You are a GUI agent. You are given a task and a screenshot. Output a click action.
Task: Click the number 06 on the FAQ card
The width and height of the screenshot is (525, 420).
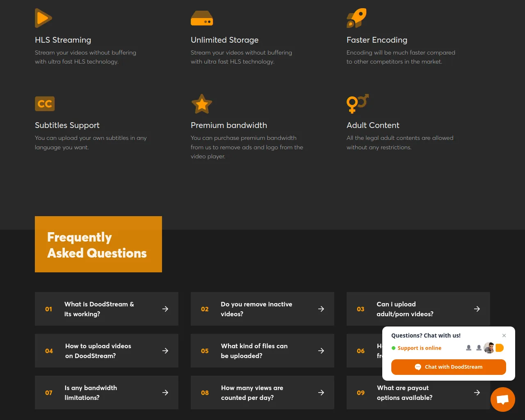click(361, 351)
